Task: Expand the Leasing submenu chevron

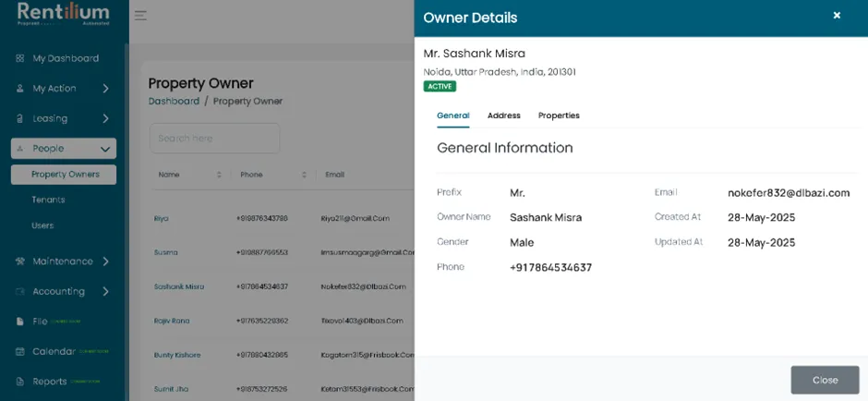Action: (106, 118)
